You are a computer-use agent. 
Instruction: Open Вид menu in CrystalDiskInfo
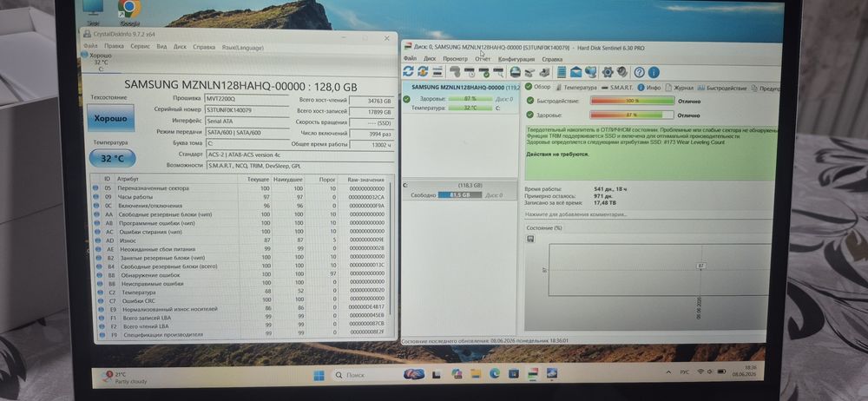click(x=161, y=47)
